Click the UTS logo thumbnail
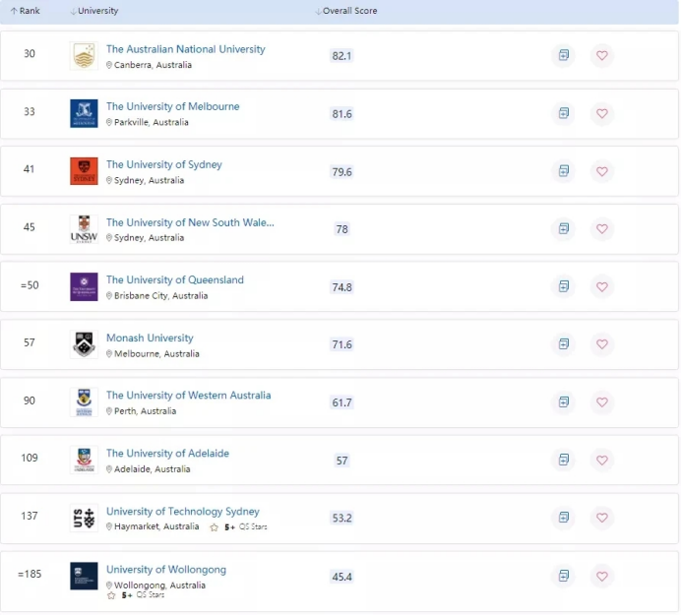Viewport: 682px width, 616px height. click(x=84, y=518)
